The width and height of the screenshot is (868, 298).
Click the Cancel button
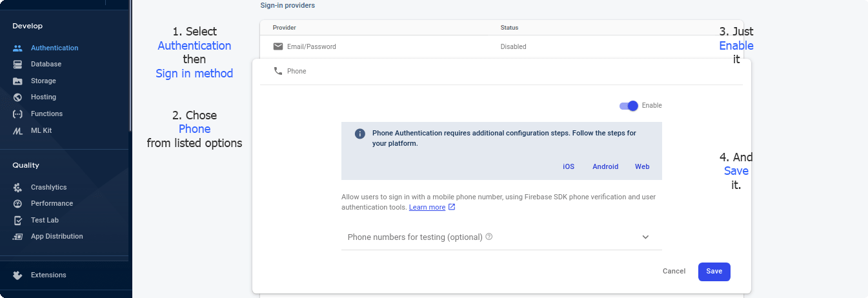click(x=674, y=272)
